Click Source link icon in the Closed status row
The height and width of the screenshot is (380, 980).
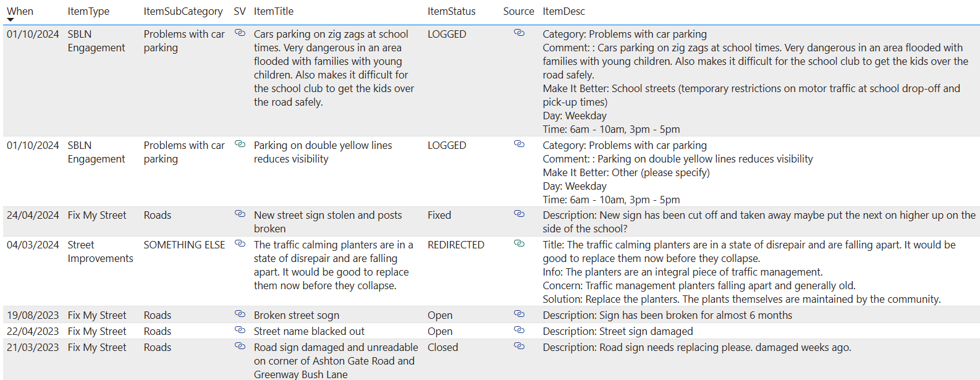click(519, 346)
